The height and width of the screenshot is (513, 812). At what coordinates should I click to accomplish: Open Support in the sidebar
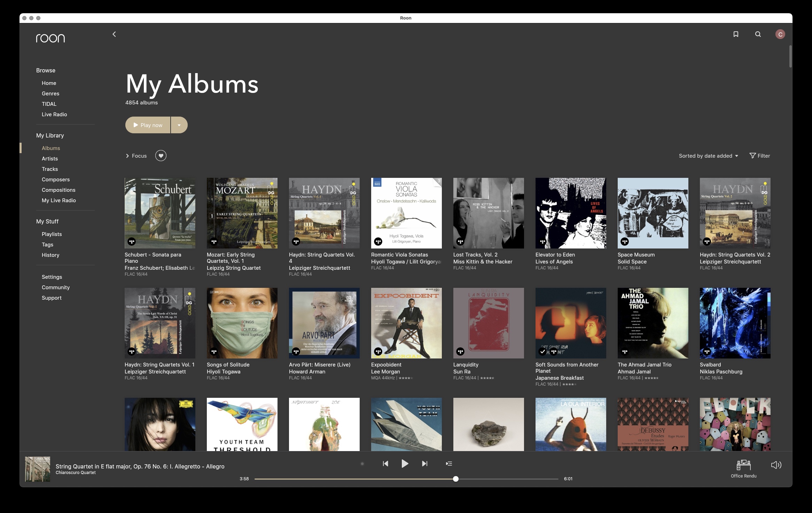[52, 298]
